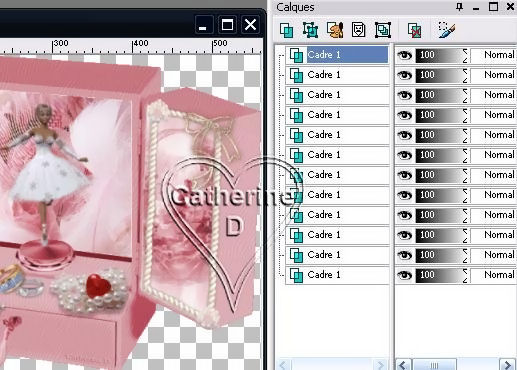The height and width of the screenshot is (370, 517).
Task: Click left scroll arrow under layer names list
Action: point(283,365)
